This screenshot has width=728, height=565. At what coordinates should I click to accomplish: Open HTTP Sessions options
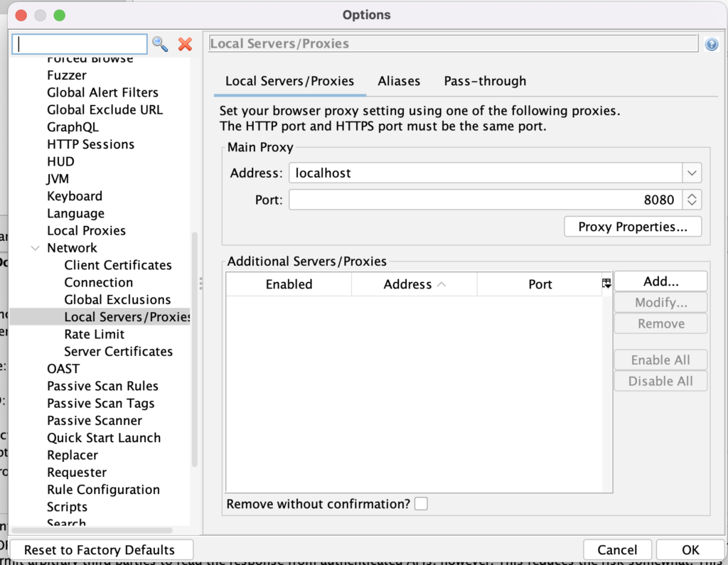(x=90, y=144)
